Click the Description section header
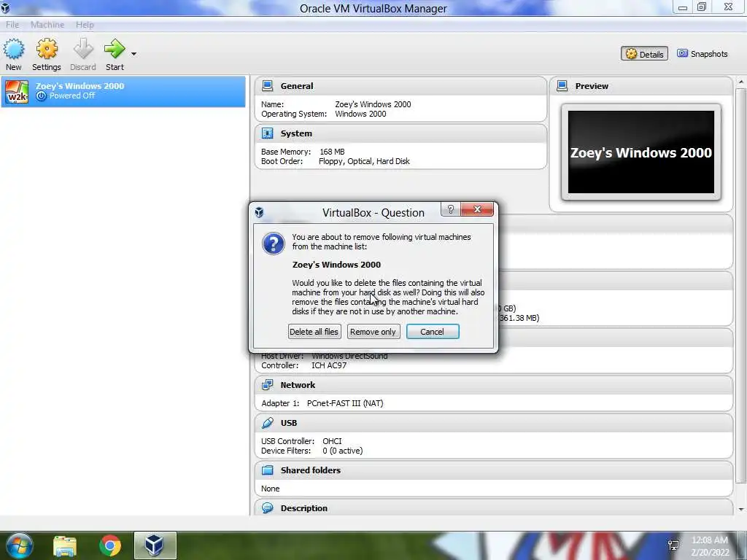This screenshot has height=560, width=747. pos(494,508)
